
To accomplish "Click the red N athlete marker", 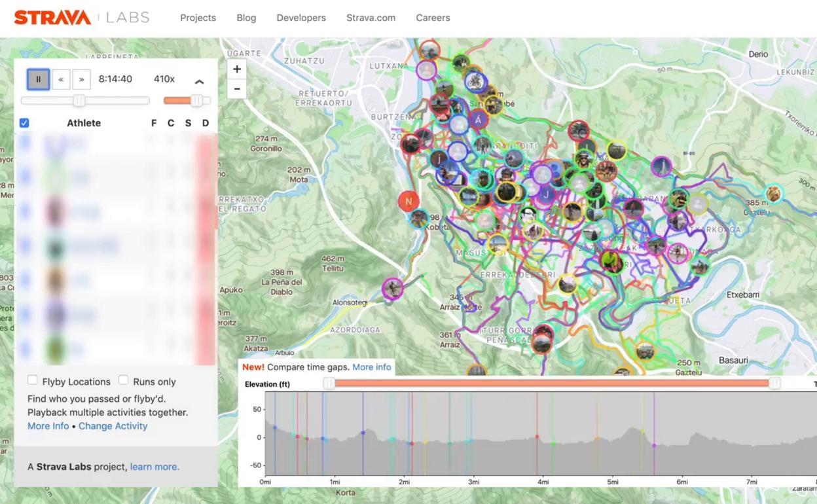I will [408, 201].
